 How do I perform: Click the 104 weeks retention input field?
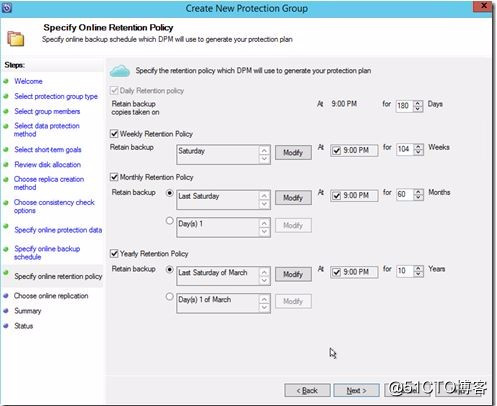[404, 149]
